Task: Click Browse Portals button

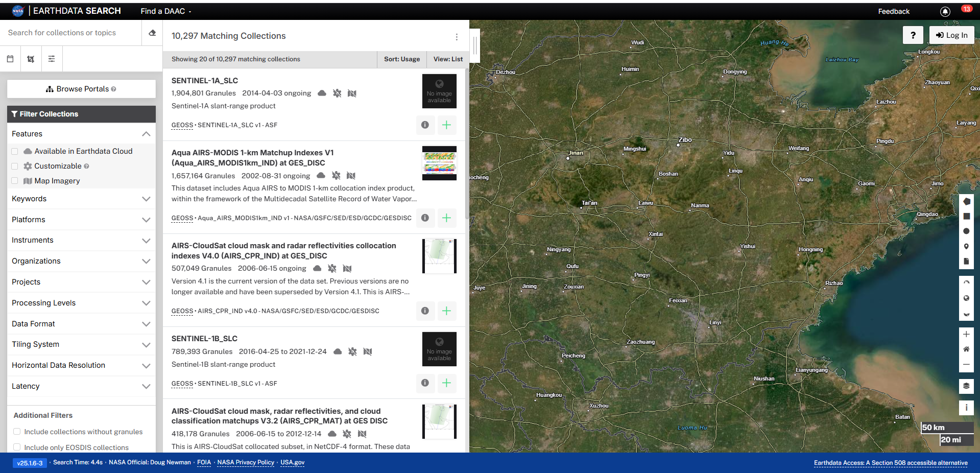Action: click(x=81, y=89)
